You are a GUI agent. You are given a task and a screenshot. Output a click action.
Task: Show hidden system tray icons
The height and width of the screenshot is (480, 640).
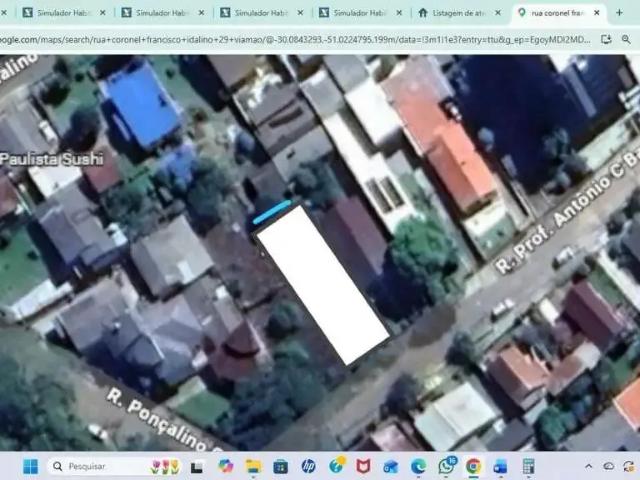click(x=588, y=466)
